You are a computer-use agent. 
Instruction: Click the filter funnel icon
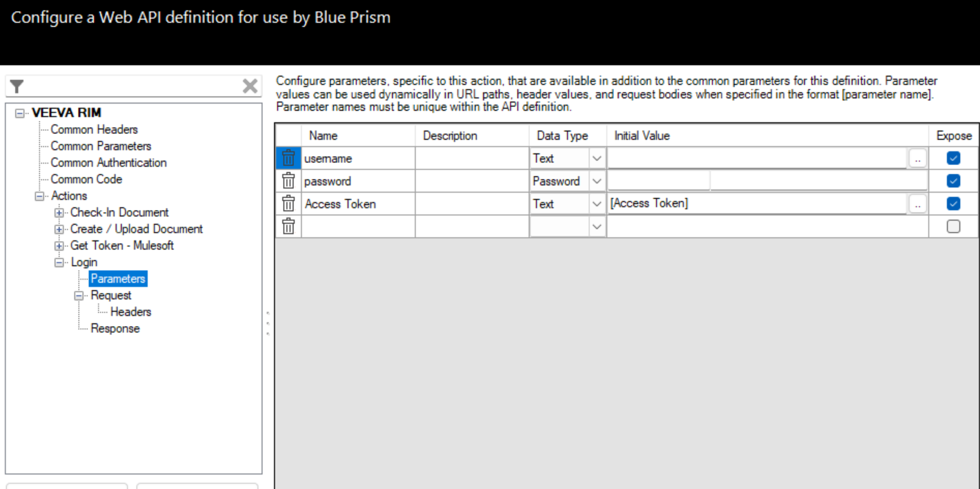[17, 86]
